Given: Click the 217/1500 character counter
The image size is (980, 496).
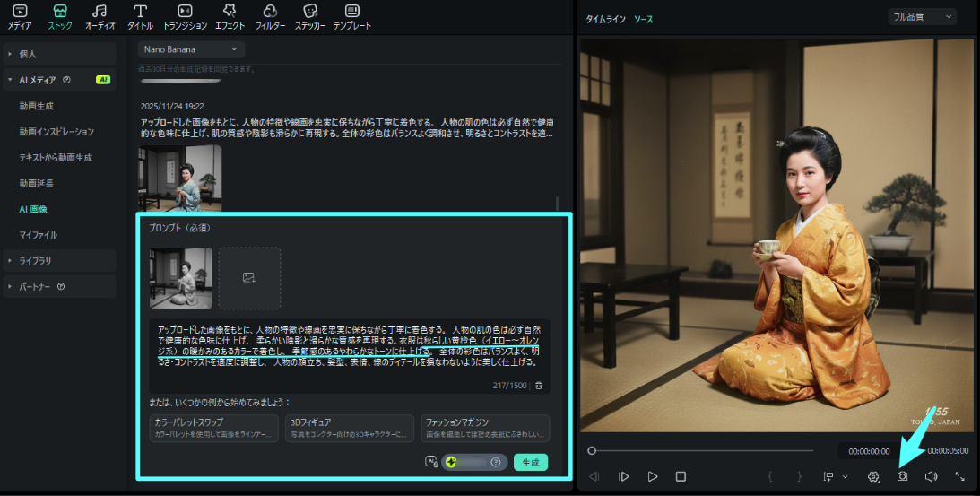Looking at the screenshot, I should pyautogui.click(x=509, y=386).
